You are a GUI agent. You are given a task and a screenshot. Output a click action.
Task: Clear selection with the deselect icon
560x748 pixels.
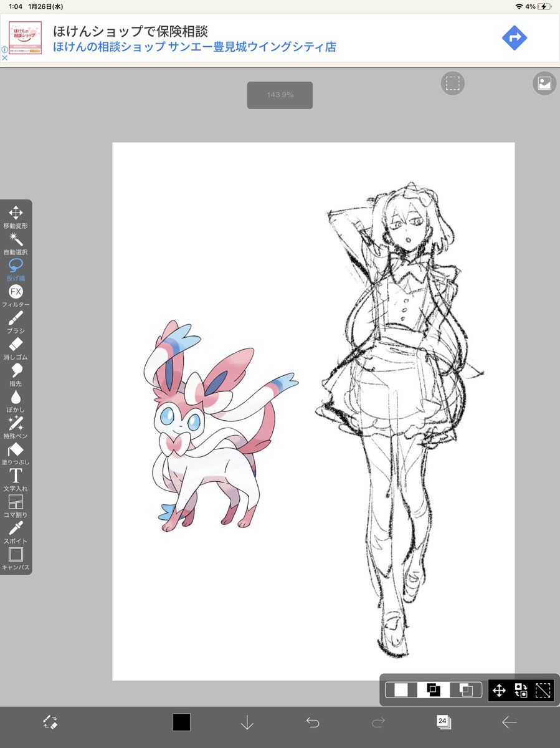[543, 690]
